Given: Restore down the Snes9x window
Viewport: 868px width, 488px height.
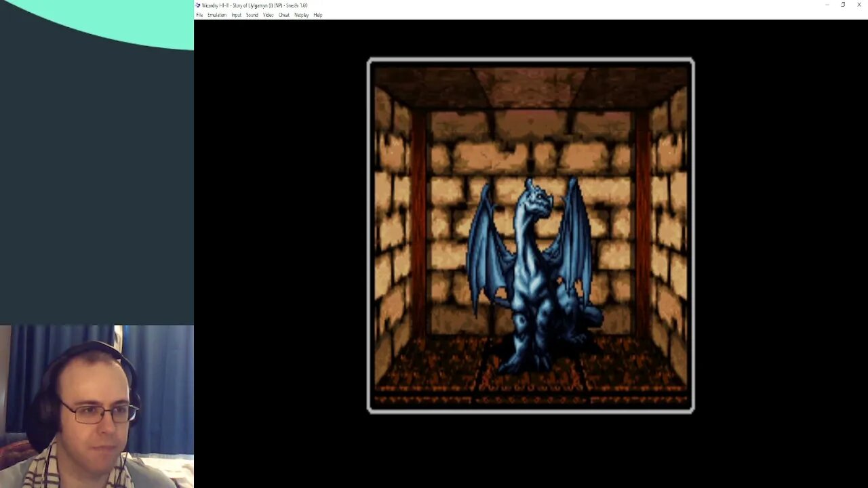Looking at the screenshot, I should click(843, 5).
